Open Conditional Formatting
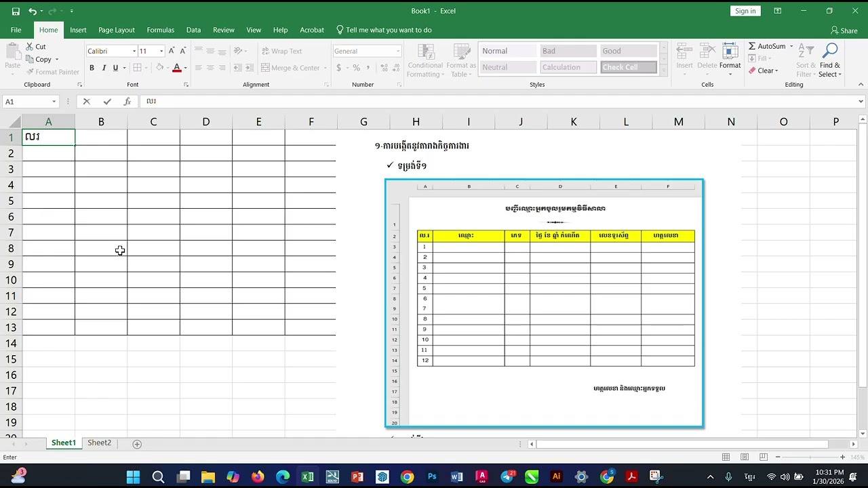This screenshot has height=488, width=868. click(x=425, y=61)
